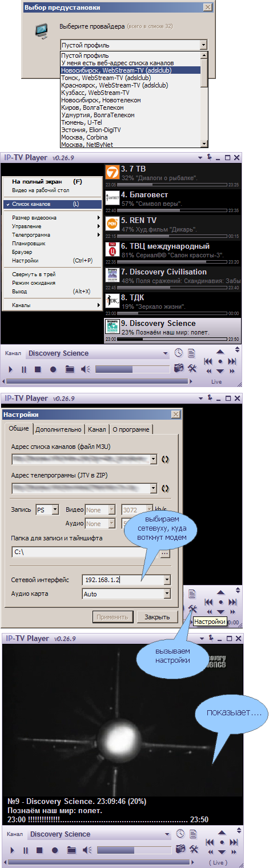Expand the Канал dropdown in bottom video player window
The width and height of the screenshot is (269, 868).
167,834
